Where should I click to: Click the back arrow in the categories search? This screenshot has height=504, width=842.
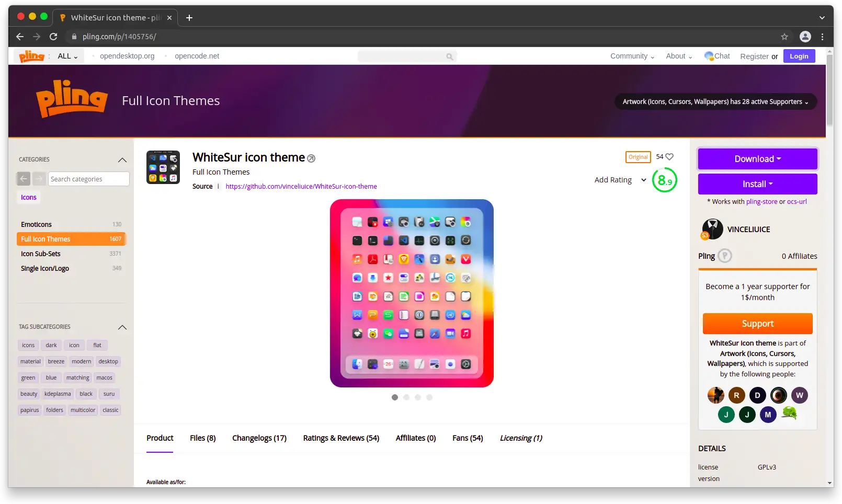click(24, 179)
